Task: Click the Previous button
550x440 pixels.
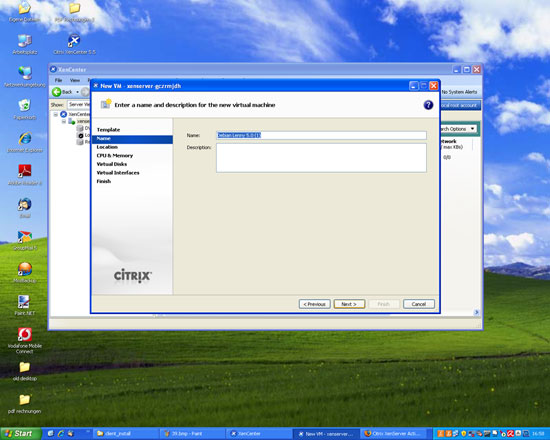Action: 315,304
